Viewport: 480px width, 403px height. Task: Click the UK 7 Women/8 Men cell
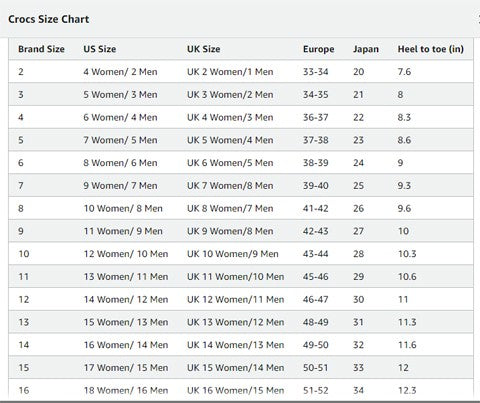pos(230,186)
